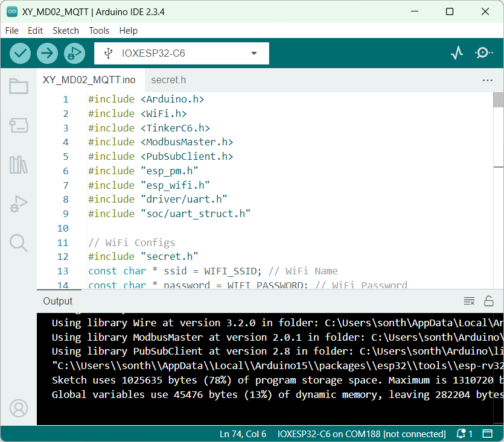The height and width of the screenshot is (442, 504).
Task: Open the Tools menu
Action: [x=99, y=31]
